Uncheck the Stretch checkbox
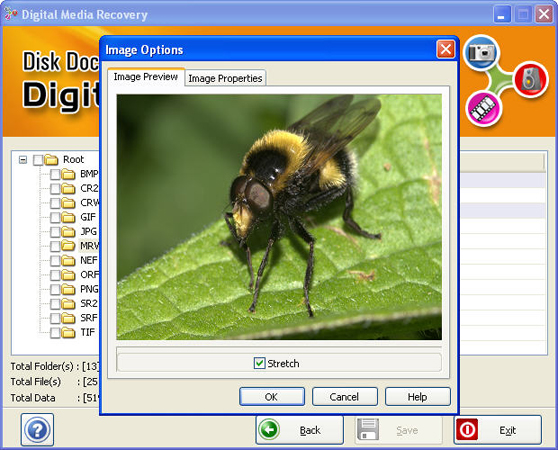Image resolution: width=558 pixels, height=450 pixels. point(259,363)
